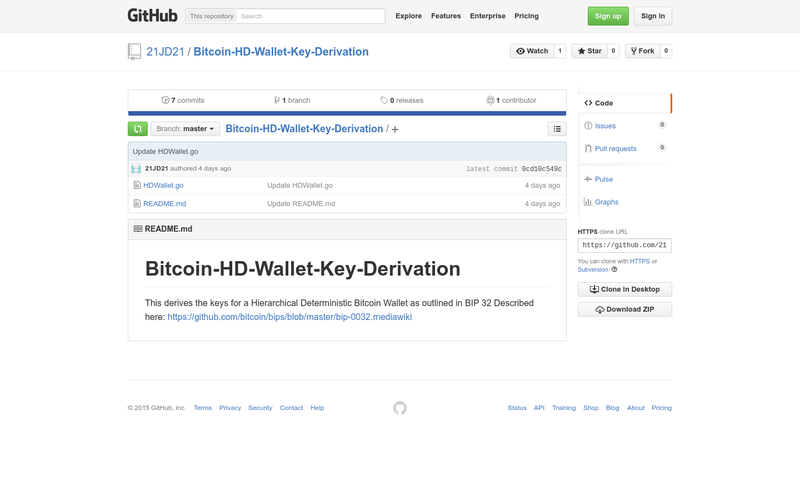Open the README.md file link
The width and height of the screenshot is (800, 500).
pos(165,204)
